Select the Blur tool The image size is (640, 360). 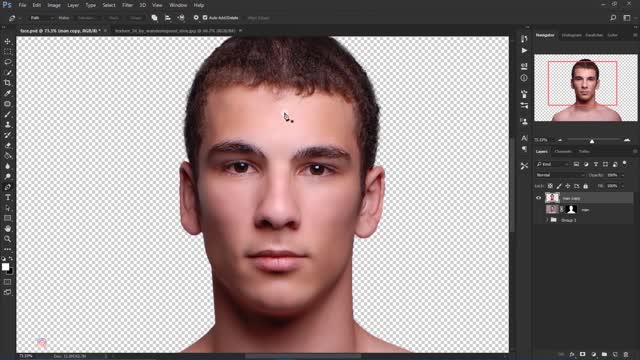click(x=7, y=166)
